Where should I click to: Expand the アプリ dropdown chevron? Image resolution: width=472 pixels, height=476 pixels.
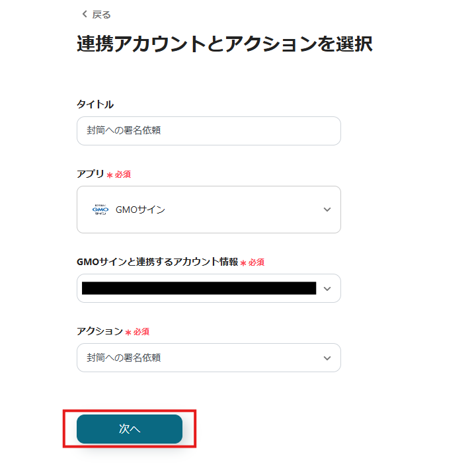tap(327, 210)
